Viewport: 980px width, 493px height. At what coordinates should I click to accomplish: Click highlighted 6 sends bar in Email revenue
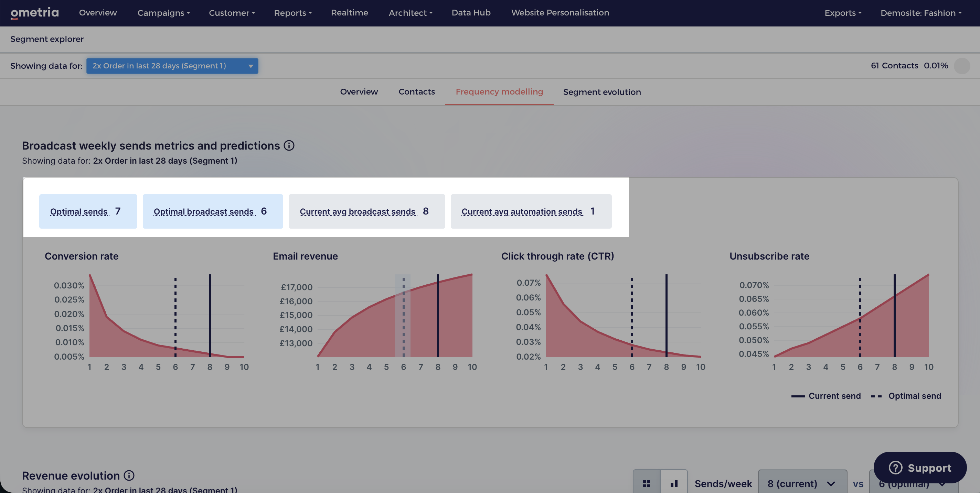403,316
